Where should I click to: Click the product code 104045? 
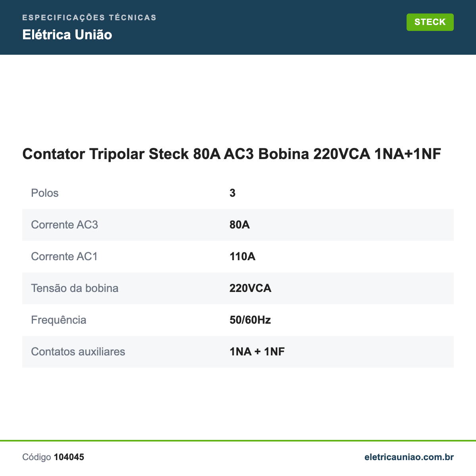pyautogui.click(x=69, y=457)
